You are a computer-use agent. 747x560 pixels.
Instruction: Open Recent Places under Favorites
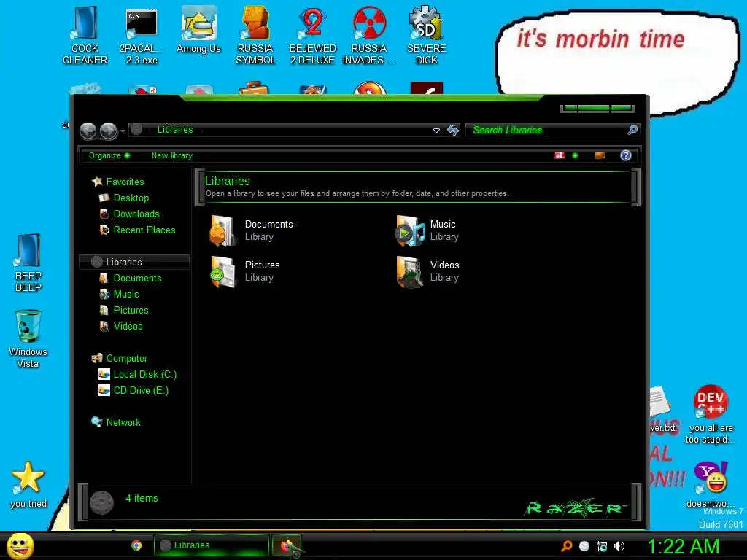click(x=137, y=230)
